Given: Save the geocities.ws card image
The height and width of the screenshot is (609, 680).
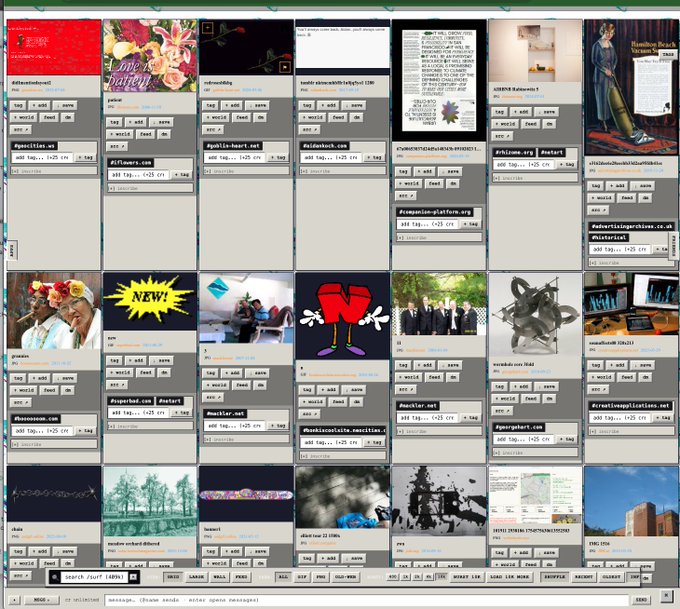Looking at the screenshot, I should click(65, 105).
